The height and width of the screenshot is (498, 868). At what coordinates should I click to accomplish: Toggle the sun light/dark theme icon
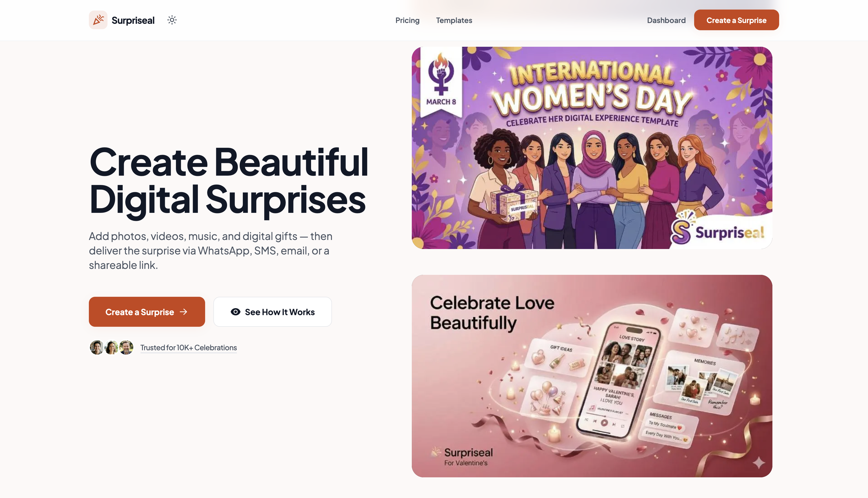pyautogui.click(x=172, y=20)
